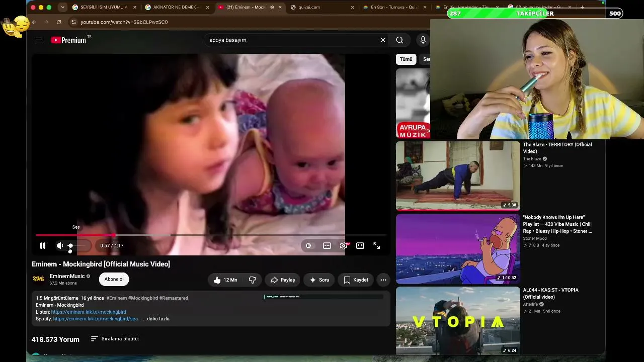Pause the Mockingbird video
This screenshot has height=362, width=644.
(x=43, y=246)
